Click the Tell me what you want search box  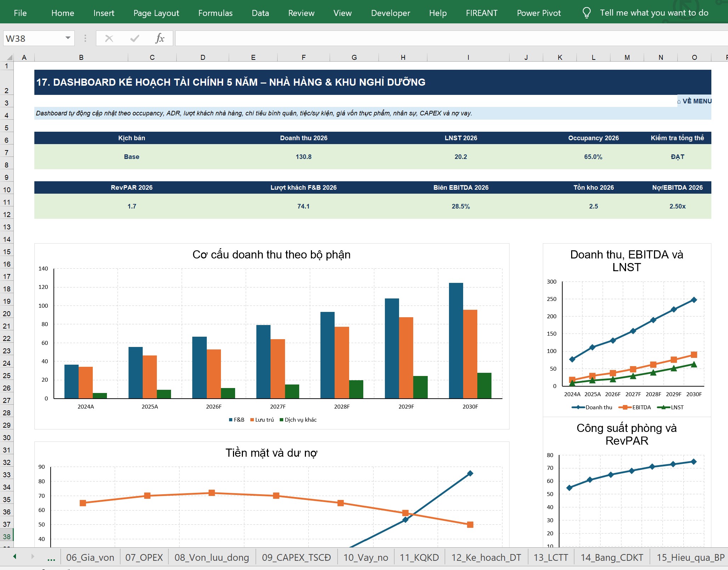coord(654,13)
